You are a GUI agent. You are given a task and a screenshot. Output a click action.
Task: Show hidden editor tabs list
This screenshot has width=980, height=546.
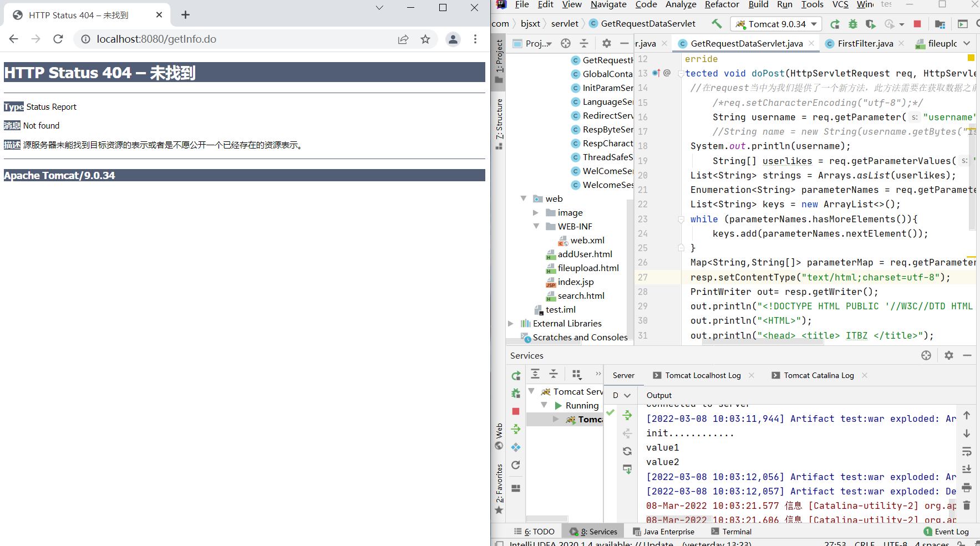pos(967,43)
